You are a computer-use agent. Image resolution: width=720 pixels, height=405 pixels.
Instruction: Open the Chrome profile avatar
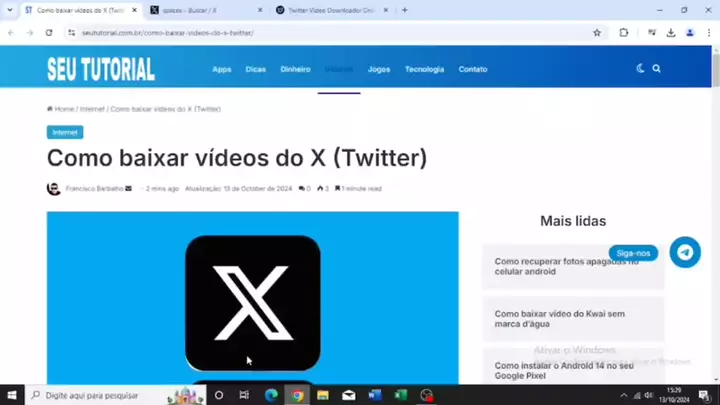coord(690,33)
